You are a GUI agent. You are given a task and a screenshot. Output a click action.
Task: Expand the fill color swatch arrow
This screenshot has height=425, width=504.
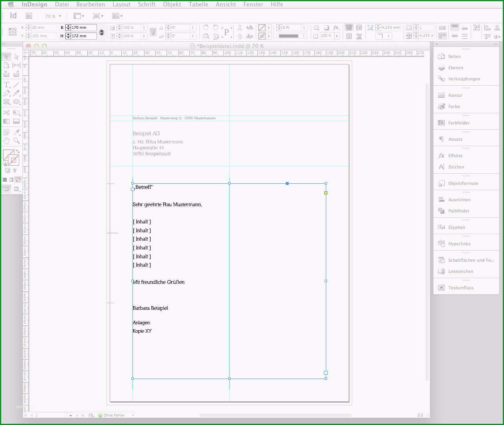pyautogui.click(x=269, y=28)
